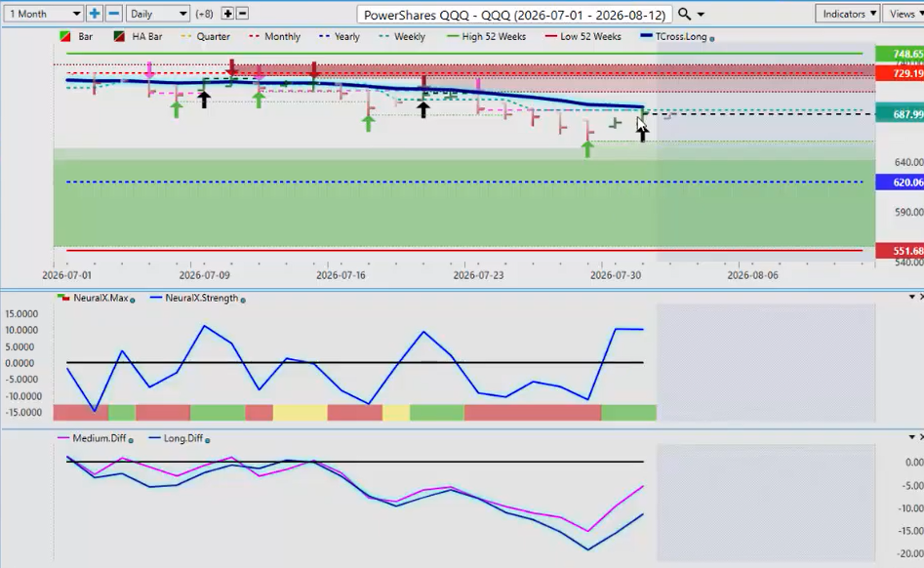
Task: Expand the Diff panel options arrow
Action: pyautogui.click(x=911, y=437)
